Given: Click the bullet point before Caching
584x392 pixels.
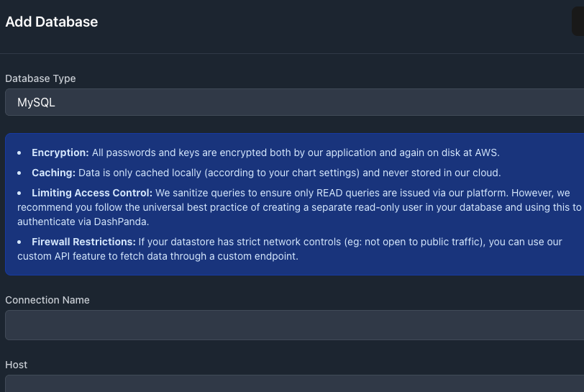Looking at the screenshot, I should [19, 173].
